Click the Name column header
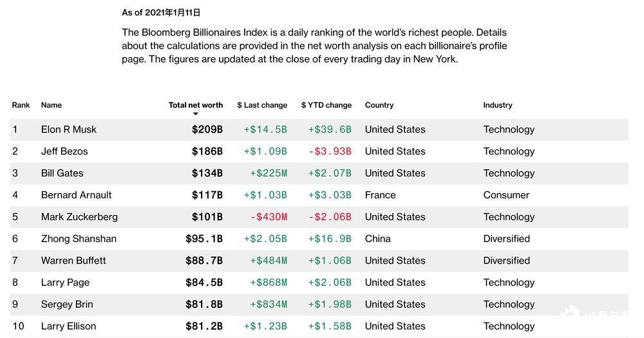 [52, 105]
